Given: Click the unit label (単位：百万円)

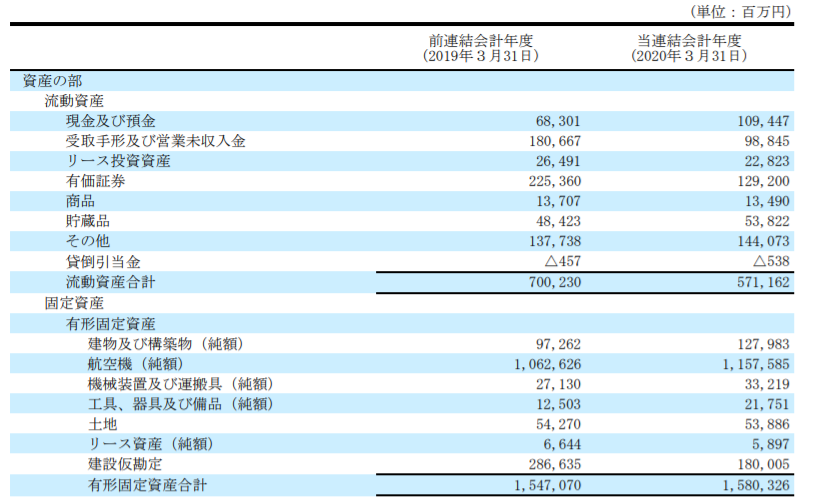Looking at the screenshot, I should [x=740, y=12].
